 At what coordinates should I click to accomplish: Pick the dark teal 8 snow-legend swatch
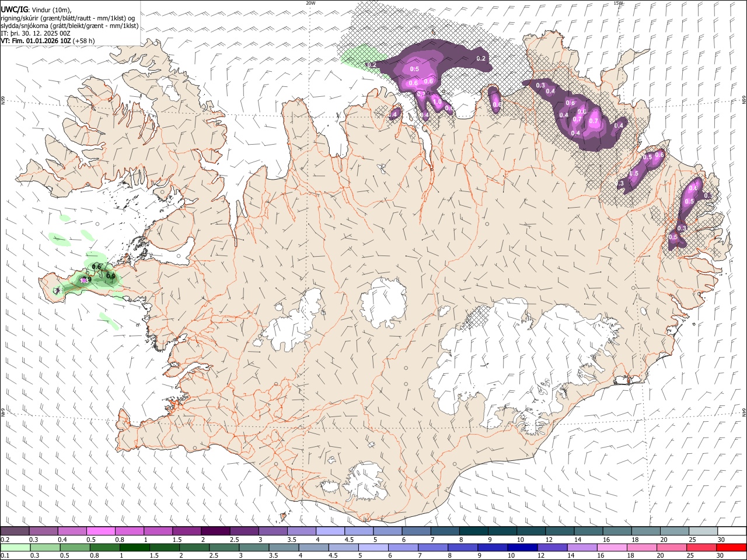(x=473, y=531)
